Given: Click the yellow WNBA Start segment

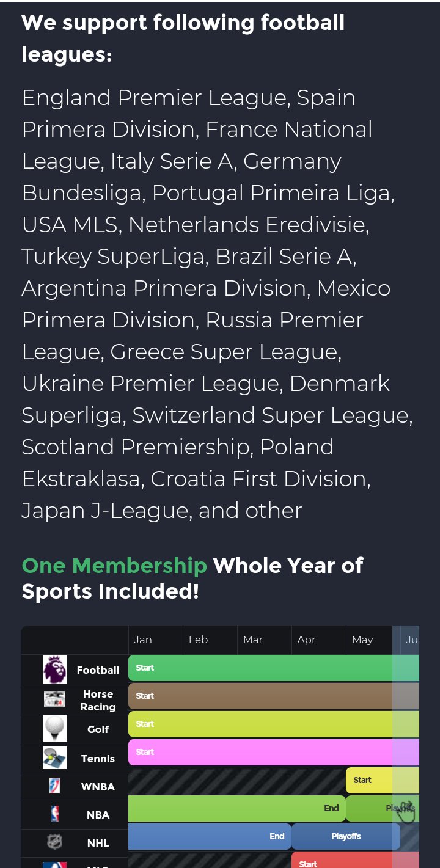Looking at the screenshot, I should point(369,780).
